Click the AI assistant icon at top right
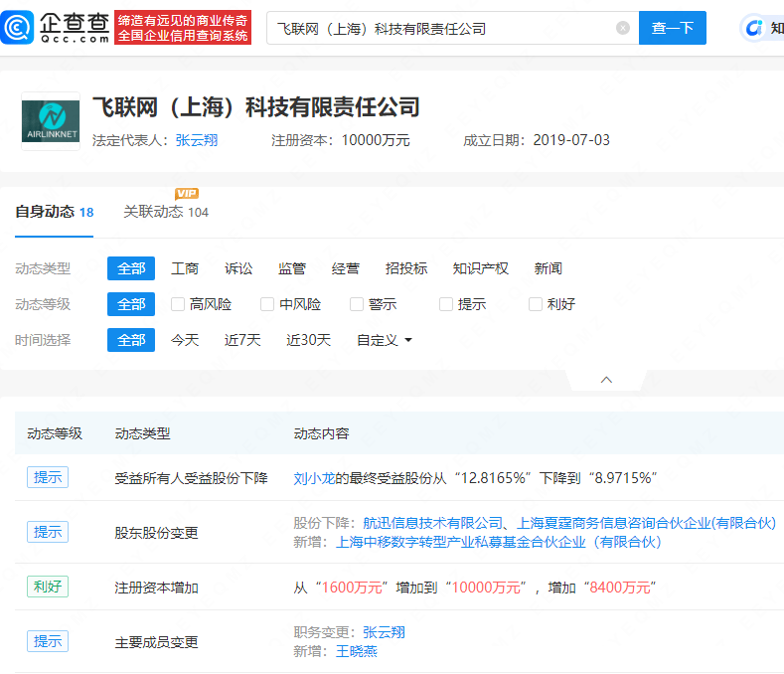Screen dimensions: 784x674 click(753, 28)
